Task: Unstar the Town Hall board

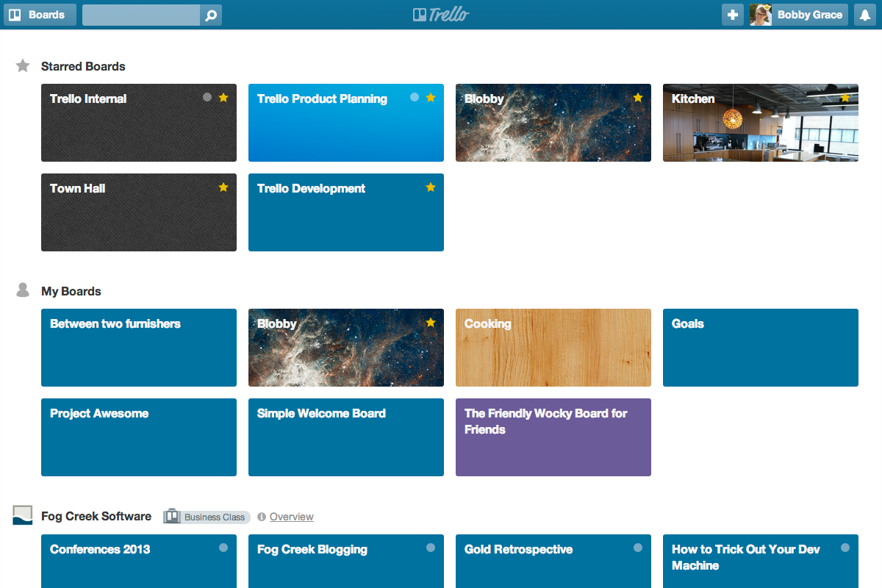Action: [223, 187]
